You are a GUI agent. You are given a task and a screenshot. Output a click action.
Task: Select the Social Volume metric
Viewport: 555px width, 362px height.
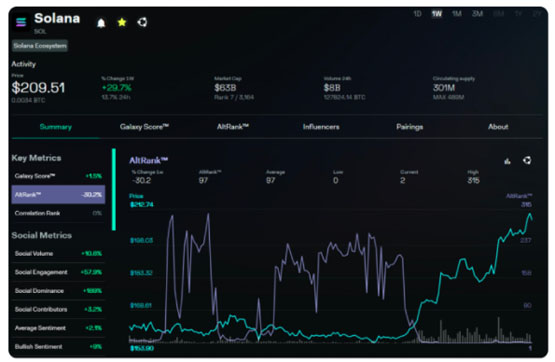pyautogui.click(x=58, y=253)
